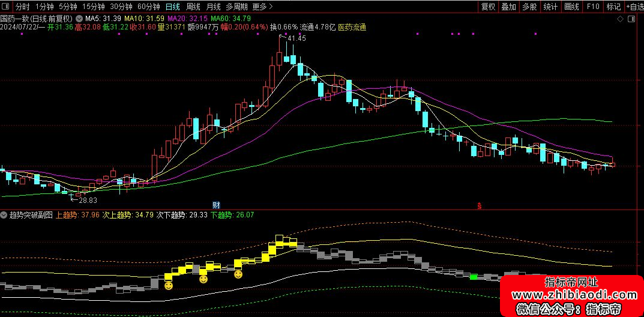Switch to 分时 intraday view

[22, 7]
